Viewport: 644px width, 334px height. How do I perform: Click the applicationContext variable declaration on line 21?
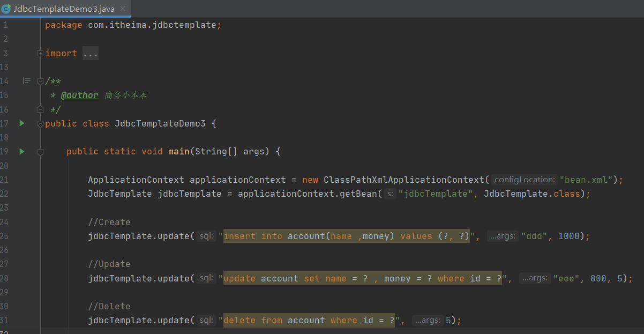(x=238, y=180)
